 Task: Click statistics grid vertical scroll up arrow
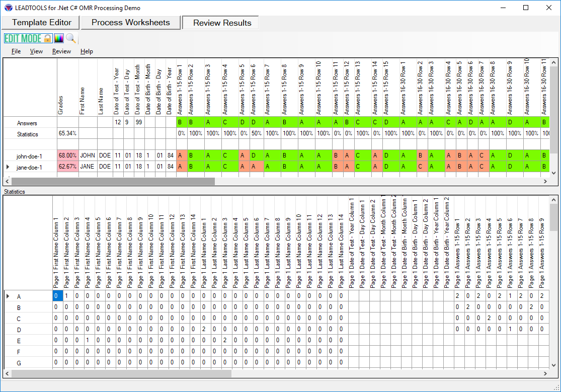pos(553,200)
